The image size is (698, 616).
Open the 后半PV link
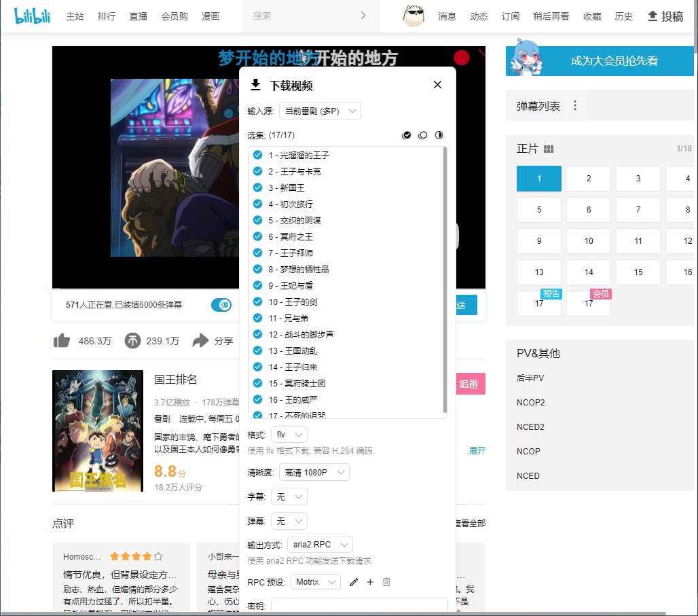tap(530, 378)
